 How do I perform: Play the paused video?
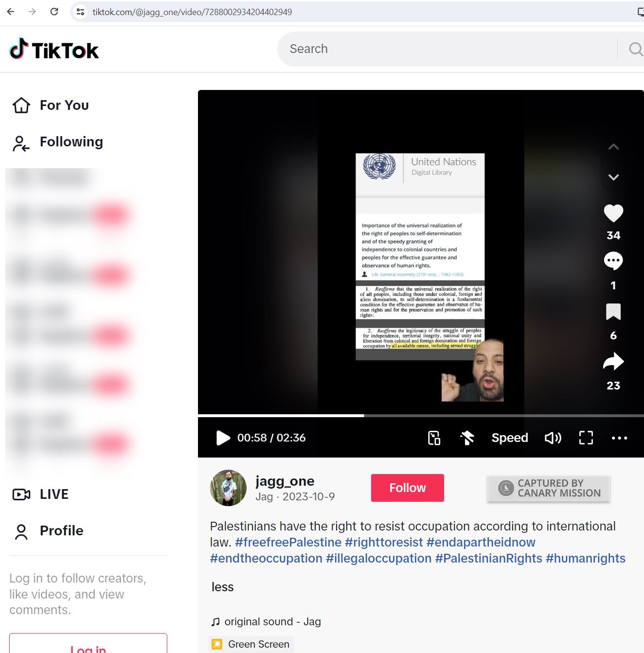point(223,438)
